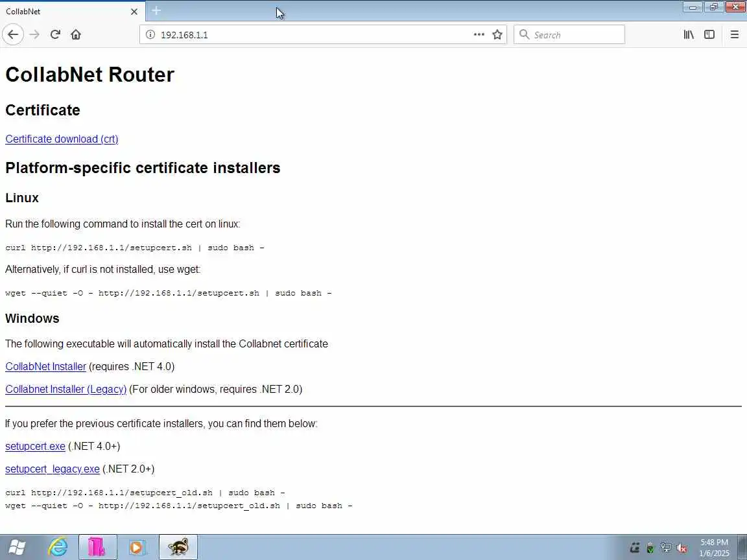This screenshot has height=560, width=747.
Task: Click the wget setupcert.sh command line
Action: click(x=168, y=293)
